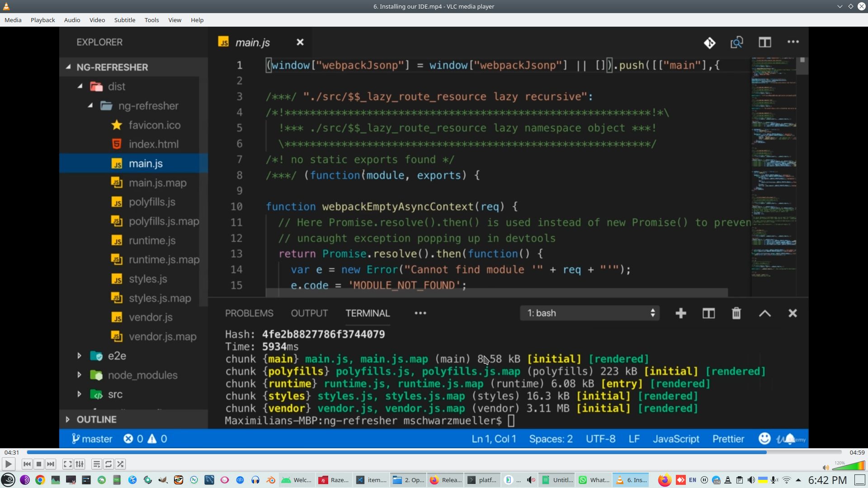
Task: Open the Playback menu
Action: (x=42, y=20)
